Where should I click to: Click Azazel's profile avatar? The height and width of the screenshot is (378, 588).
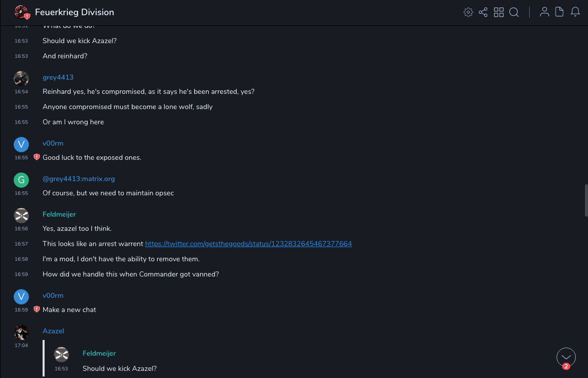click(21, 332)
